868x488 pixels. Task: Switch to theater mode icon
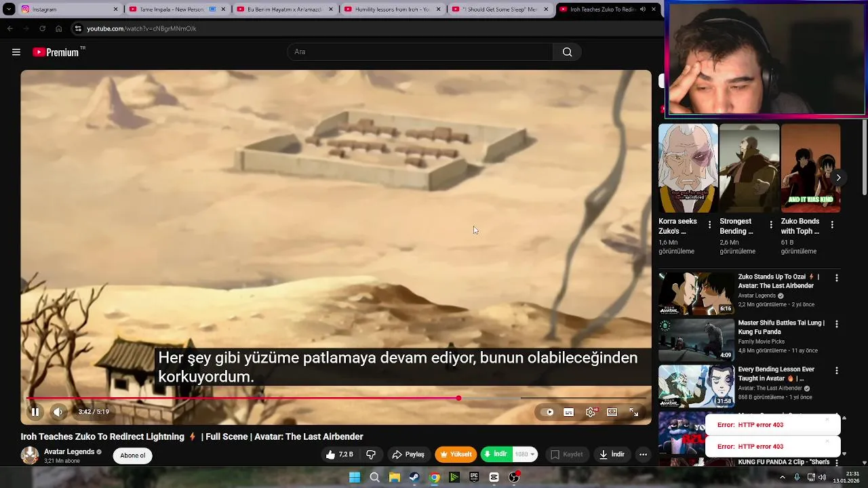coord(612,412)
